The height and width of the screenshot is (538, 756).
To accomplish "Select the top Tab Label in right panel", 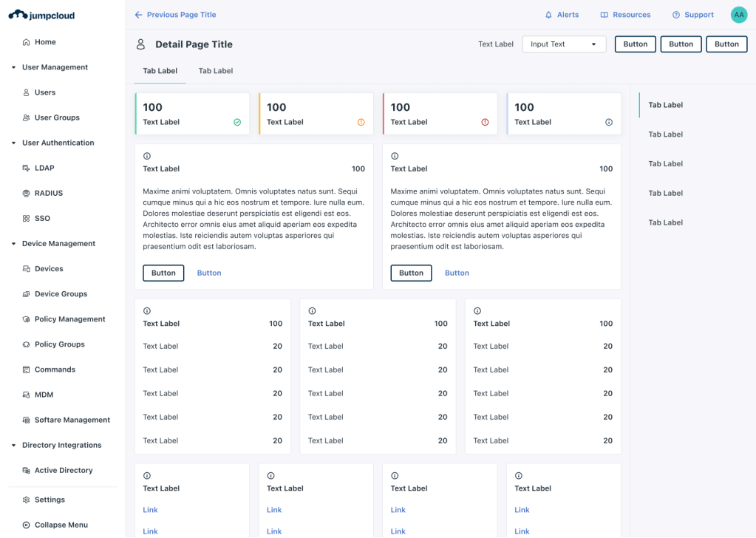I will 665,105.
